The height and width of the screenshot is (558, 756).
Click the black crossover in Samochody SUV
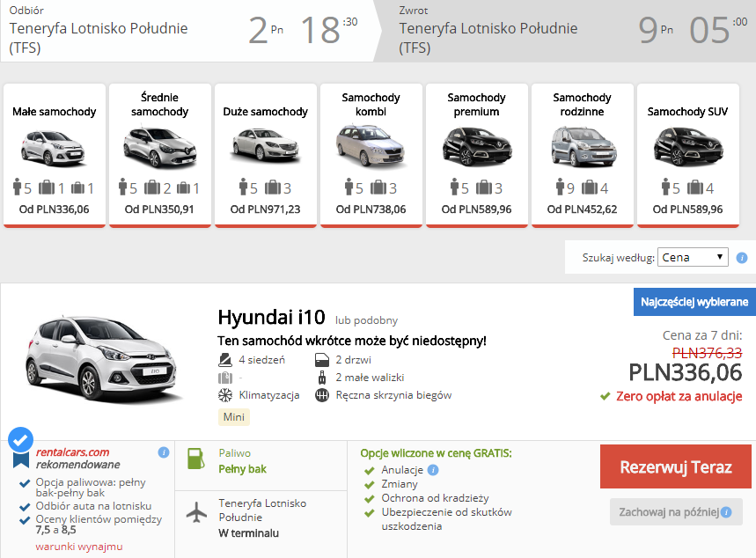(x=688, y=146)
